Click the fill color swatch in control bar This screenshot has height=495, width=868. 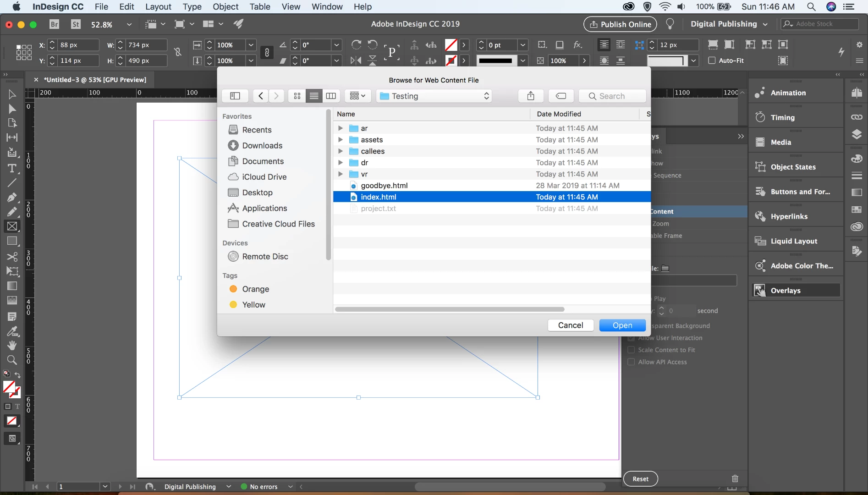(x=451, y=45)
